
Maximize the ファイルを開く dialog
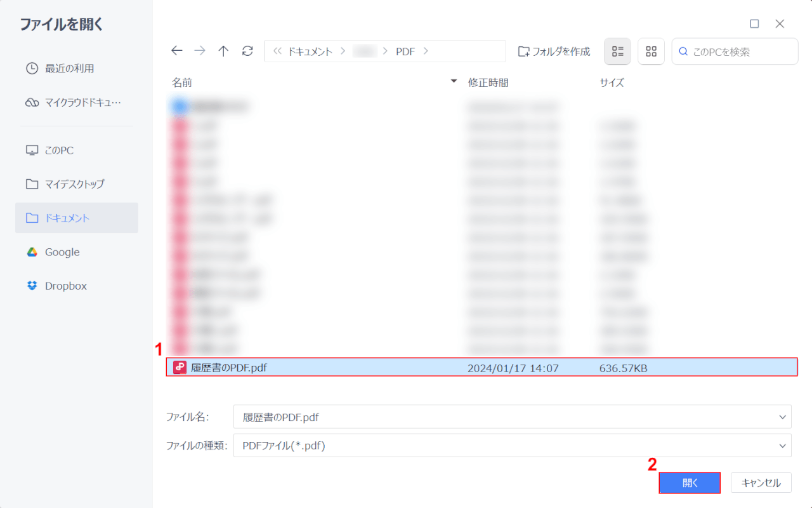pos(754,23)
